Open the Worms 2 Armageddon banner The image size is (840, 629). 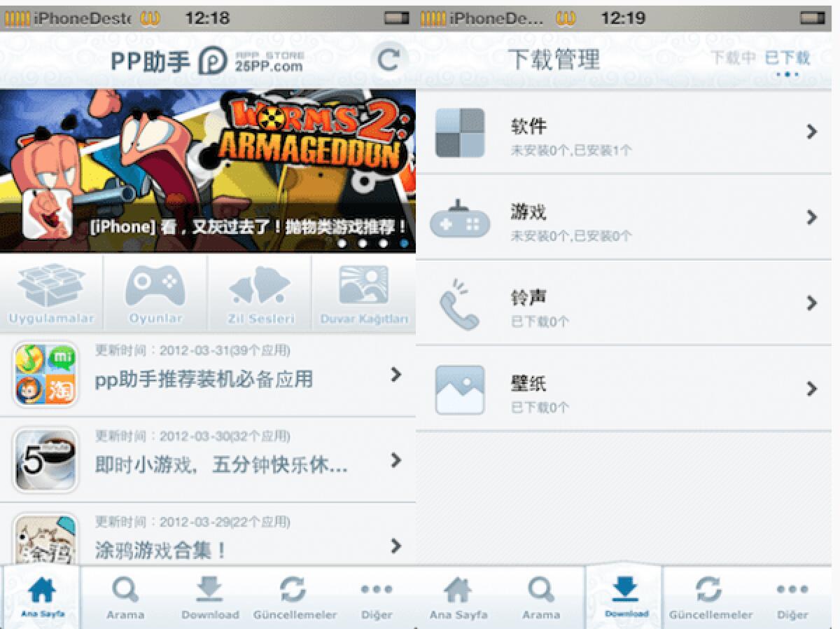(210, 165)
